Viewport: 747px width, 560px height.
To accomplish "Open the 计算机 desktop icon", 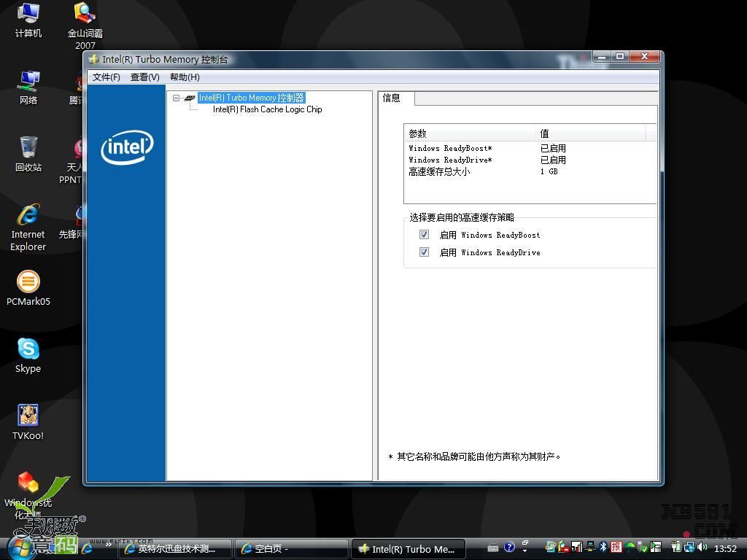I will pos(28,14).
